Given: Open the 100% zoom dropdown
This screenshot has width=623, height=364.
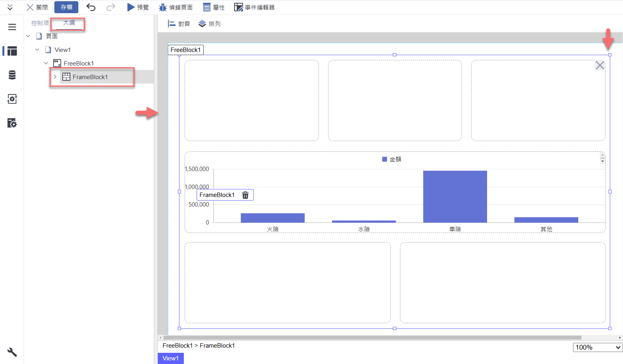Looking at the screenshot, I should [x=597, y=347].
